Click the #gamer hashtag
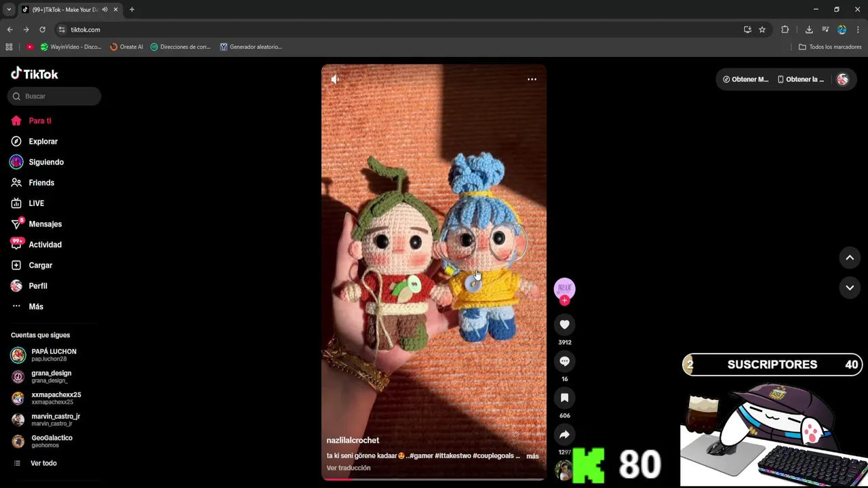868x488 pixels. pyautogui.click(x=420, y=456)
